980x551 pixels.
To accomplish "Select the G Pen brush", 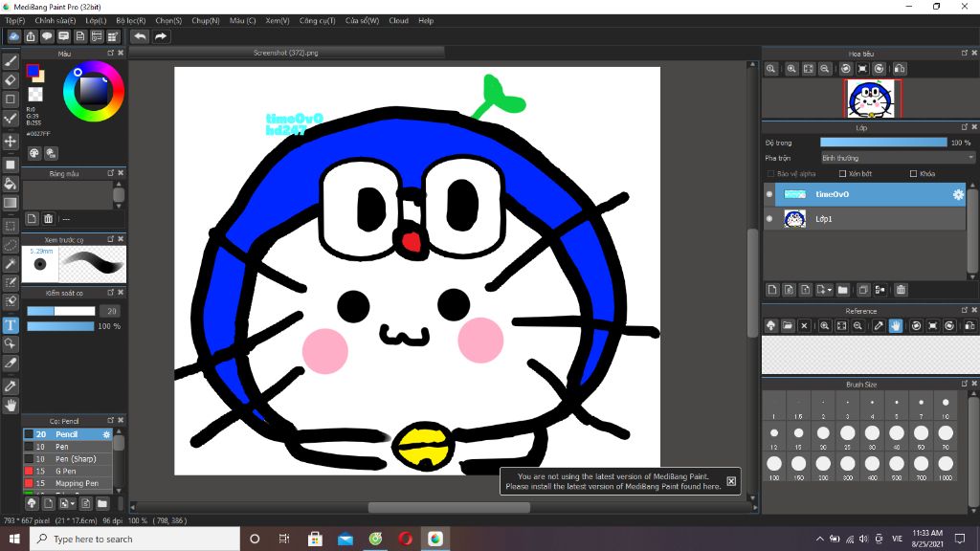I will point(68,471).
